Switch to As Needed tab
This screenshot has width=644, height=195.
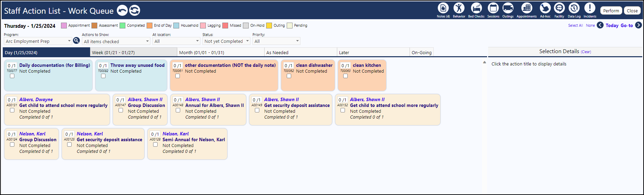pos(301,52)
